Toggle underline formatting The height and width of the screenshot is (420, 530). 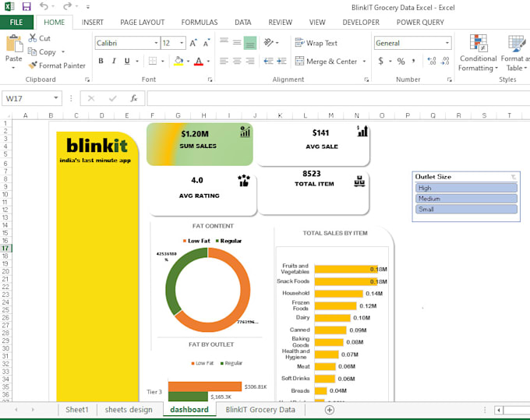(127, 61)
